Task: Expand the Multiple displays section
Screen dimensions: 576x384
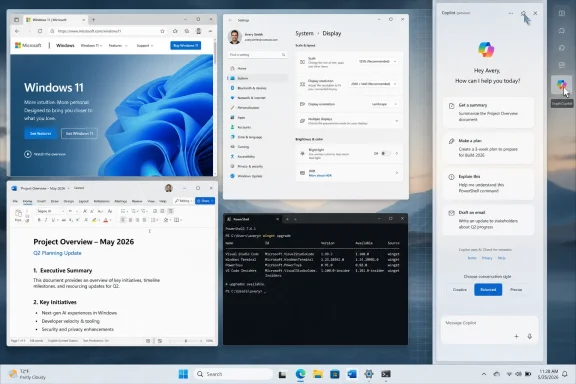Action: click(396, 121)
